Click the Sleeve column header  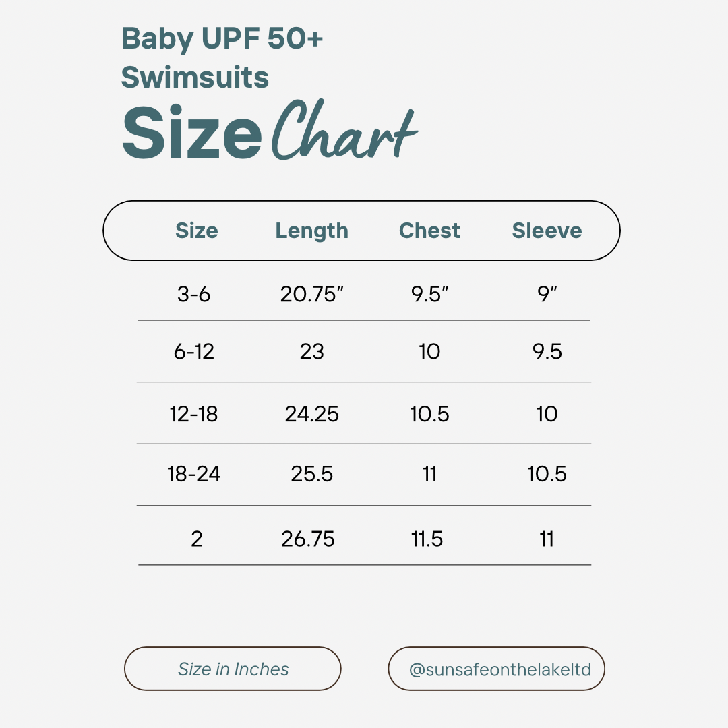[x=547, y=231]
